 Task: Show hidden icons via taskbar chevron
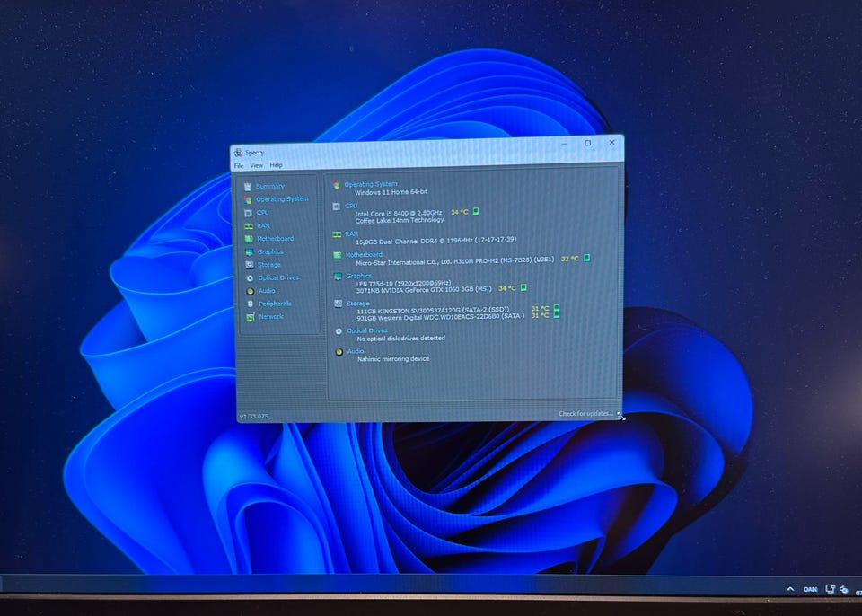pos(790,589)
